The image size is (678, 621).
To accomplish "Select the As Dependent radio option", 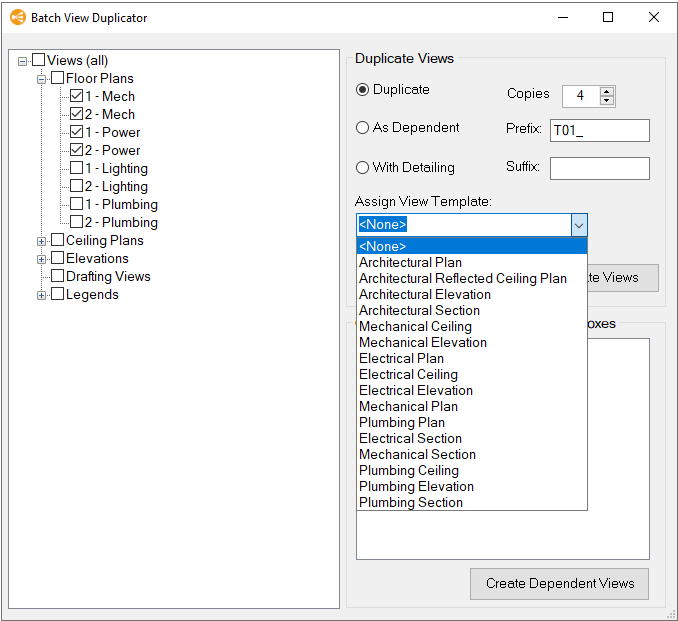I will [x=362, y=128].
